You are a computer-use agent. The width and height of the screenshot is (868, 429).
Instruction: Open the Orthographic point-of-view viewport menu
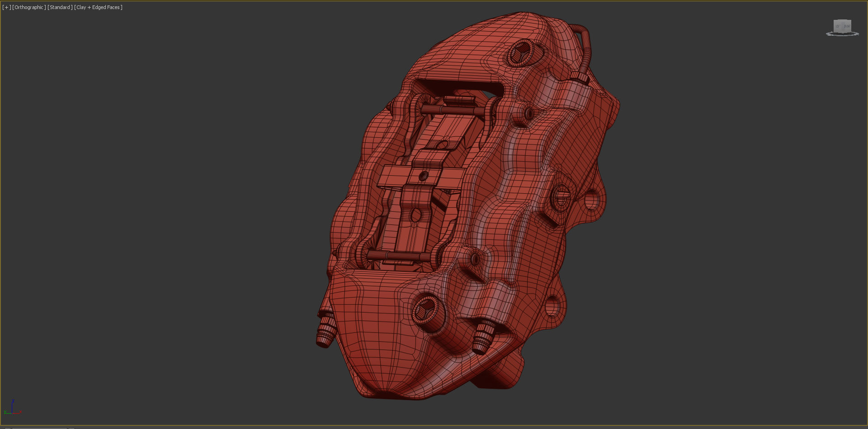[x=29, y=7]
